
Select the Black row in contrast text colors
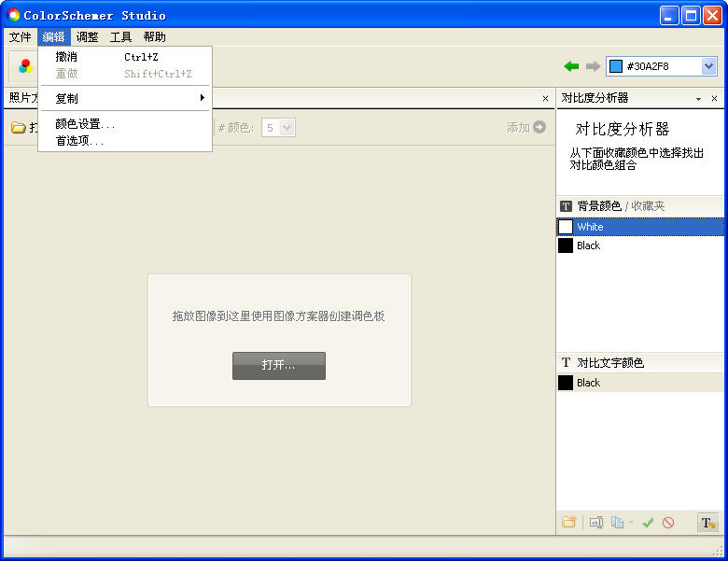click(640, 383)
